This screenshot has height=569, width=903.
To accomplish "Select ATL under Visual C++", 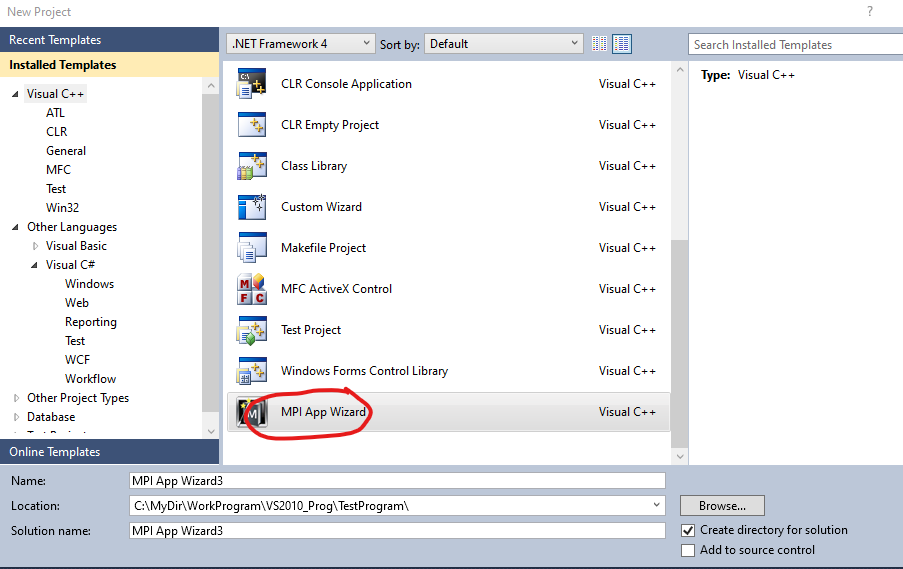I will [x=55, y=113].
